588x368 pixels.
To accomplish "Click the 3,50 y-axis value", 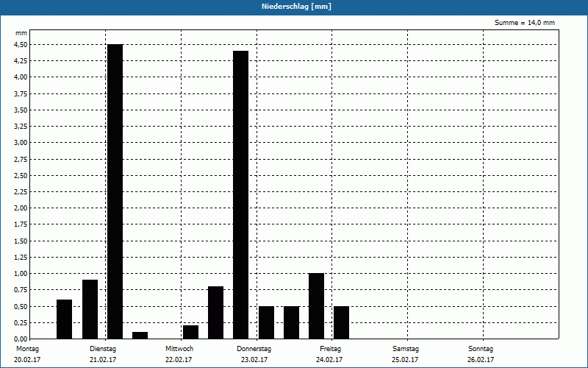I will [x=21, y=110].
